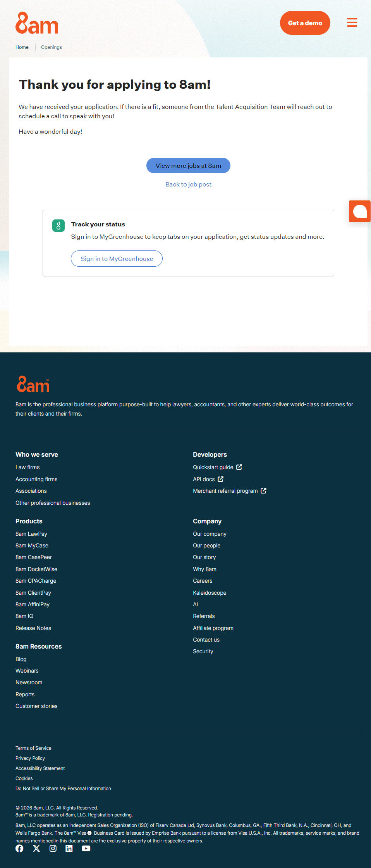Click Sign in to MyGreenhouse button
Image resolution: width=371 pixels, height=868 pixels.
click(x=117, y=259)
